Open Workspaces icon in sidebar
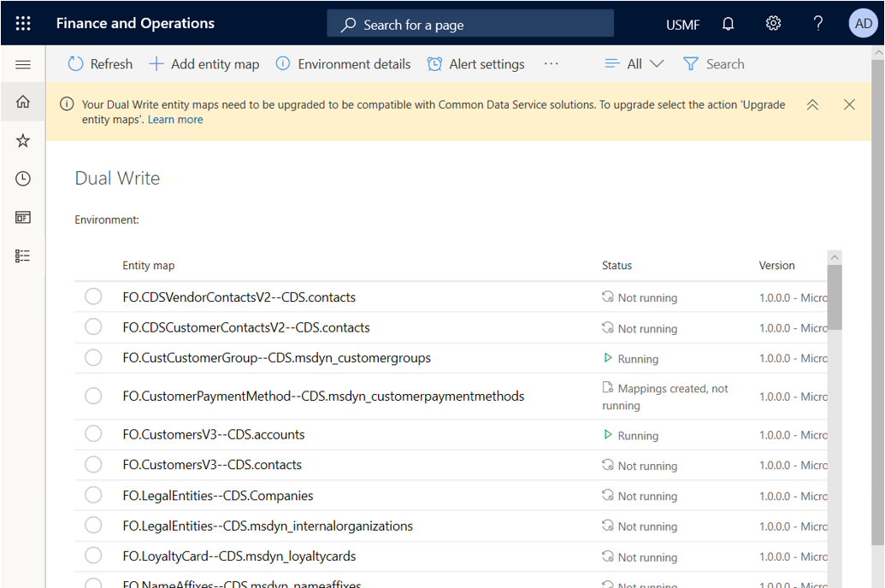This screenshot has width=885, height=588. point(23,217)
